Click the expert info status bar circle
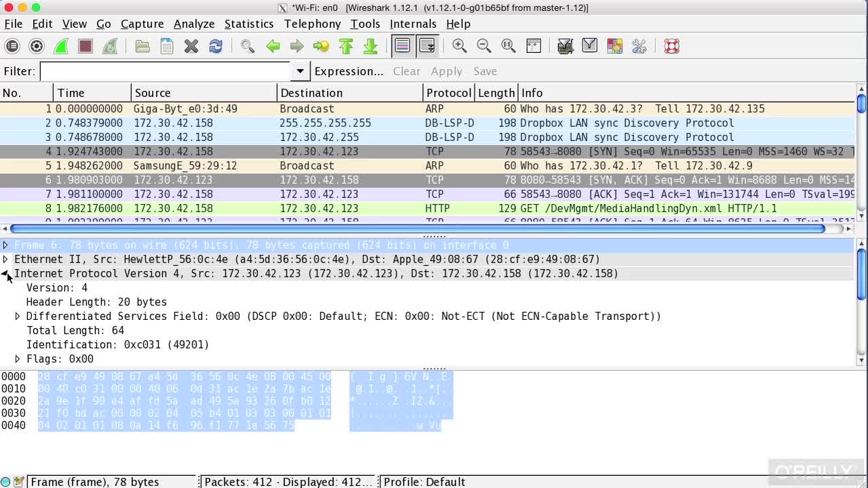The height and width of the screenshot is (488, 868). (x=5, y=482)
